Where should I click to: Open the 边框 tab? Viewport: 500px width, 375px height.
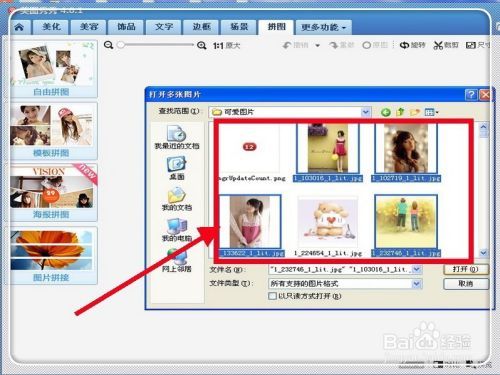201,27
